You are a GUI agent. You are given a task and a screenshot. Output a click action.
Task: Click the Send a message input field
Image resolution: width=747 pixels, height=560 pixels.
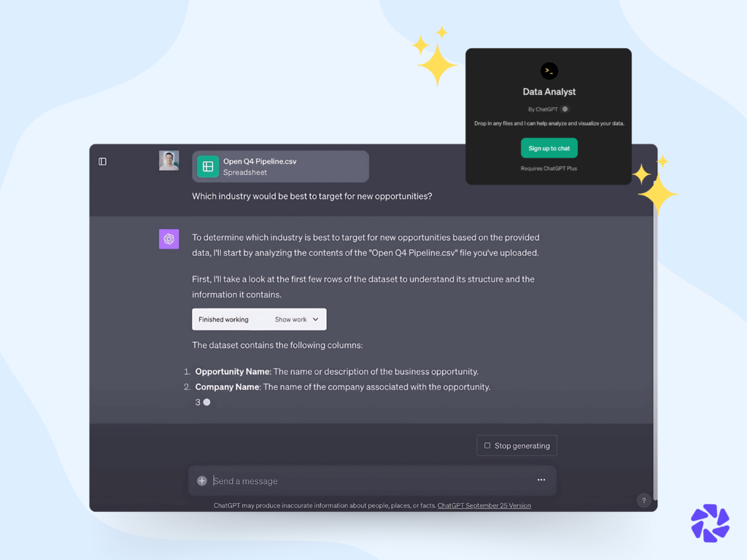point(373,481)
